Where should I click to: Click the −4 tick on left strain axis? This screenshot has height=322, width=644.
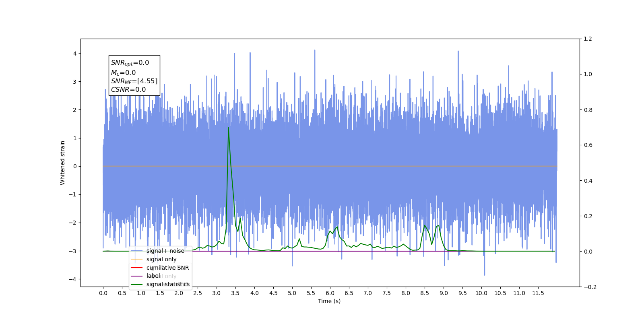73,279
